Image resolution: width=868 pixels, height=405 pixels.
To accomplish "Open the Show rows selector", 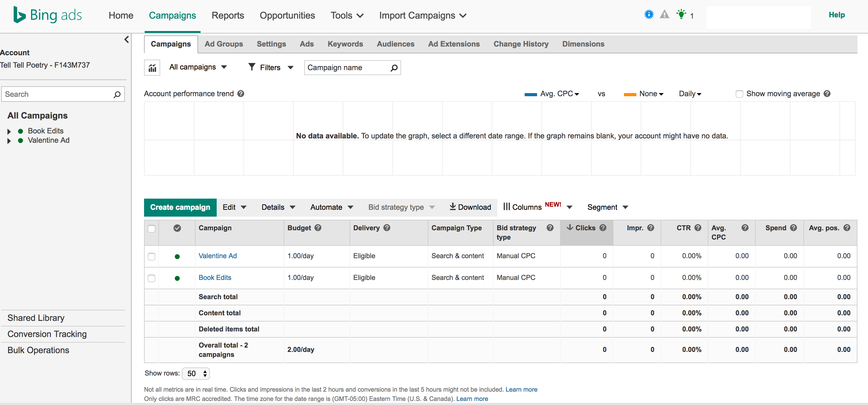I will pos(196,373).
